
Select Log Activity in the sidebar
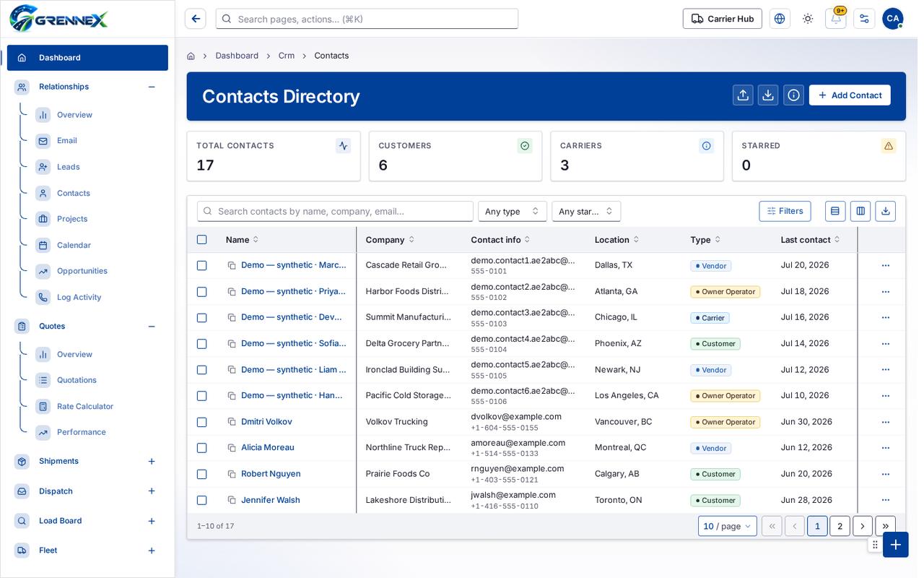point(79,297)
